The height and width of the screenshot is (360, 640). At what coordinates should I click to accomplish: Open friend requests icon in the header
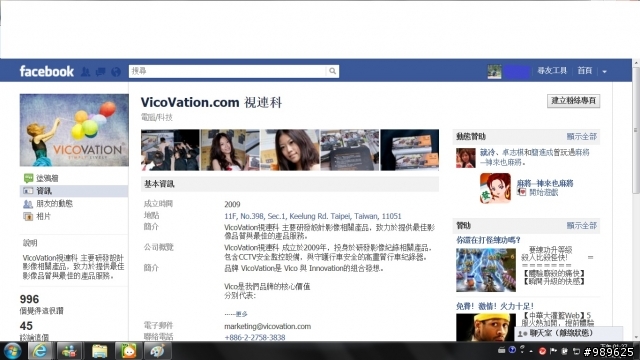tap(85, 72)
